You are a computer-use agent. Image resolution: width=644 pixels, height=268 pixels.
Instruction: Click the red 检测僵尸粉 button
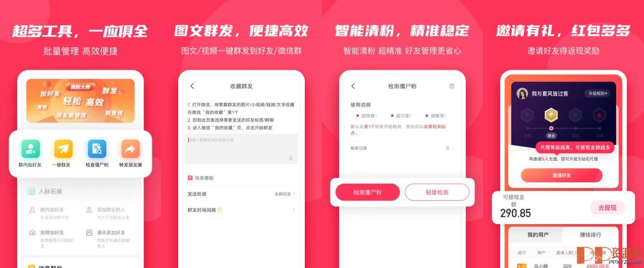click(367, 192)
